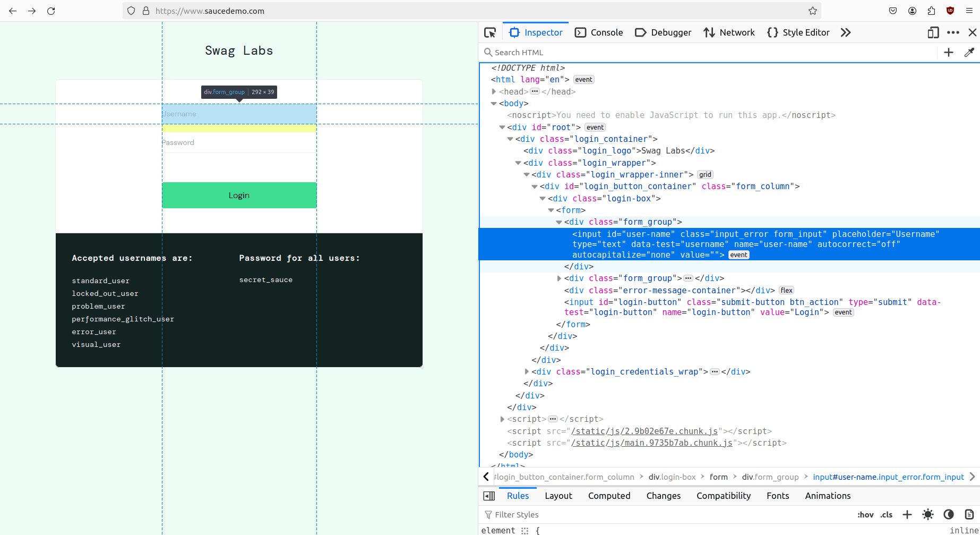Bookmark this page with the star icon
The height and width of the screenshot is (535, 980).
[812, 11]
